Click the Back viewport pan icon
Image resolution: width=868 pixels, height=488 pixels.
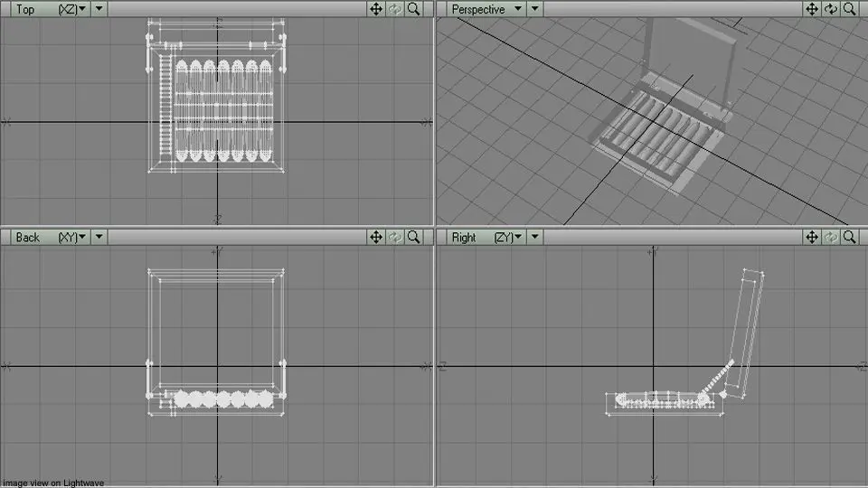pyautogui.click(x=376, y=237)
